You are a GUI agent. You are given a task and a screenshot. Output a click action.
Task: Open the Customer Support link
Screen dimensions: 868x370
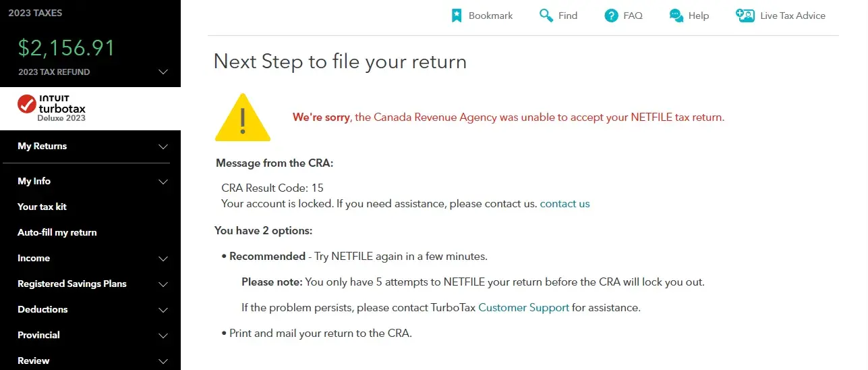click(523, 307)
